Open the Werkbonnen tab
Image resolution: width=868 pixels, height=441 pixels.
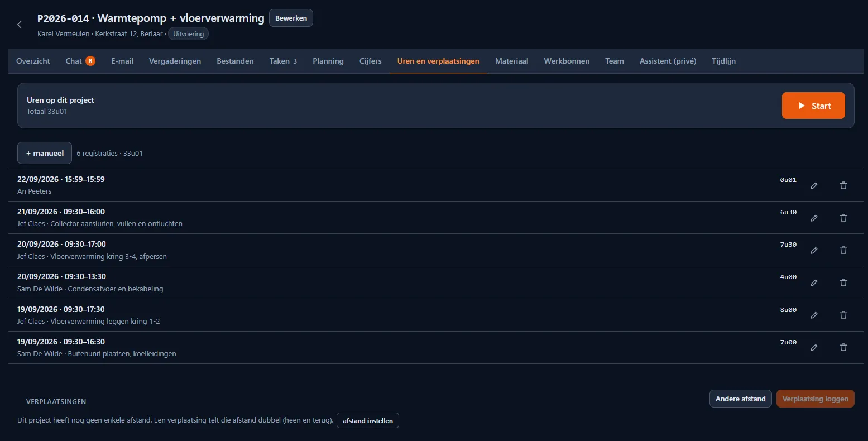(567, 61)
